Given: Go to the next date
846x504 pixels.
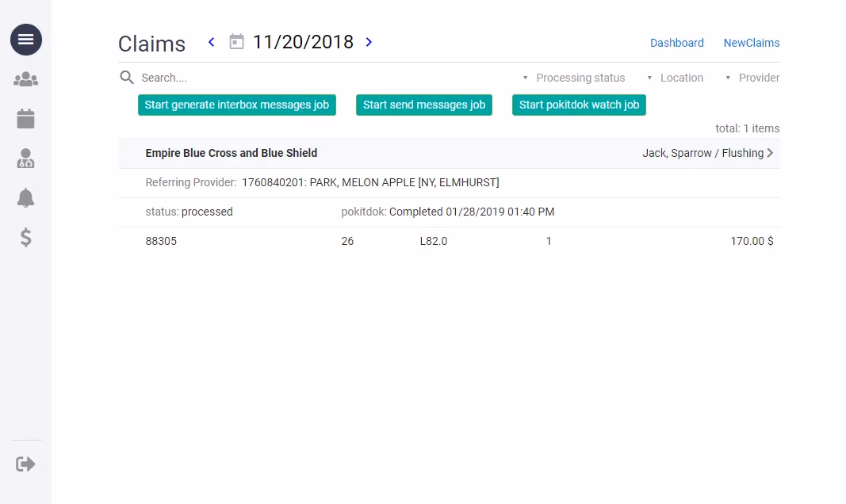Looking at the screenshot, I should pyautogui.click(x=369, y=42).
